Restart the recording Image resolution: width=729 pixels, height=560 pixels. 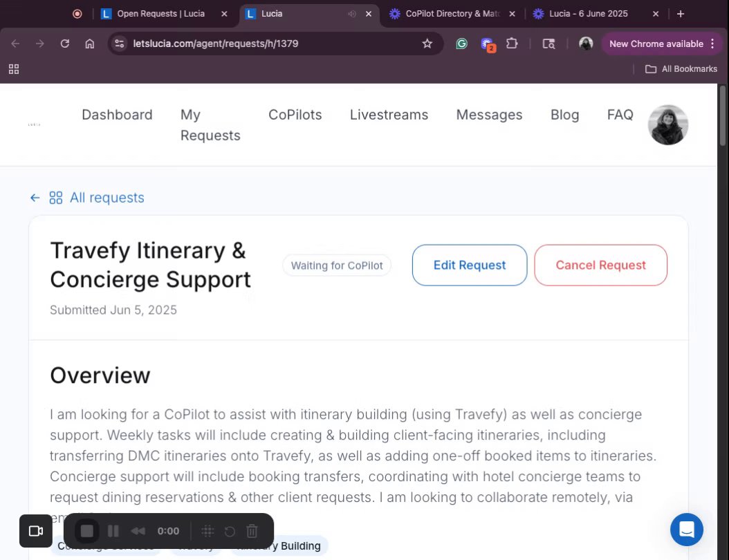(x=230, y=531)
